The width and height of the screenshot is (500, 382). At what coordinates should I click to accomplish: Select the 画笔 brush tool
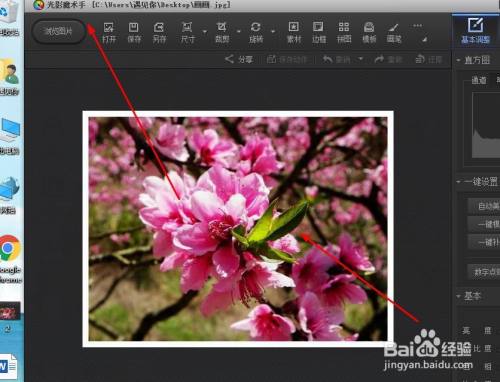394,33
